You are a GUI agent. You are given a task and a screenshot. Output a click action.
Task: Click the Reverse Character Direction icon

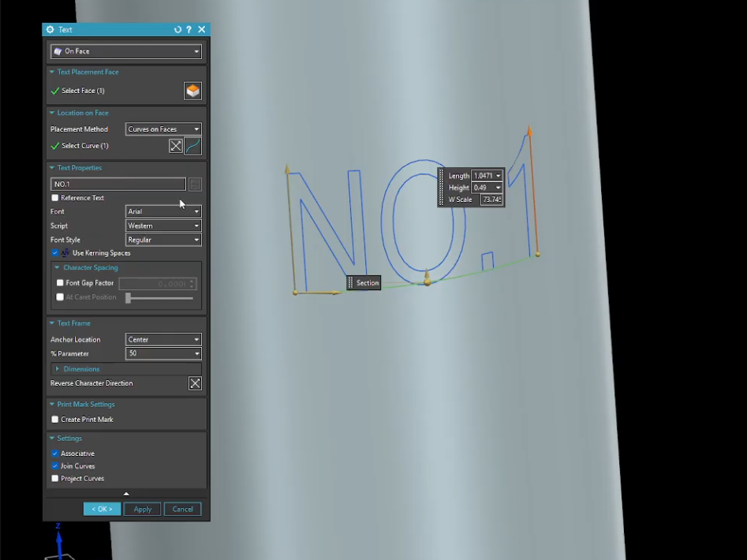click(195, 383)
